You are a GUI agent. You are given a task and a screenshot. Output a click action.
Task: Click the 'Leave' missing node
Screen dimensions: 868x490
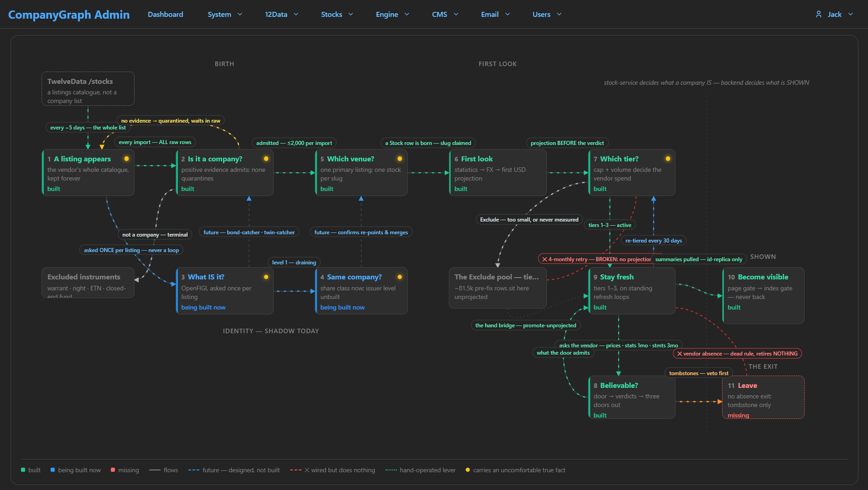pos(763,397)
